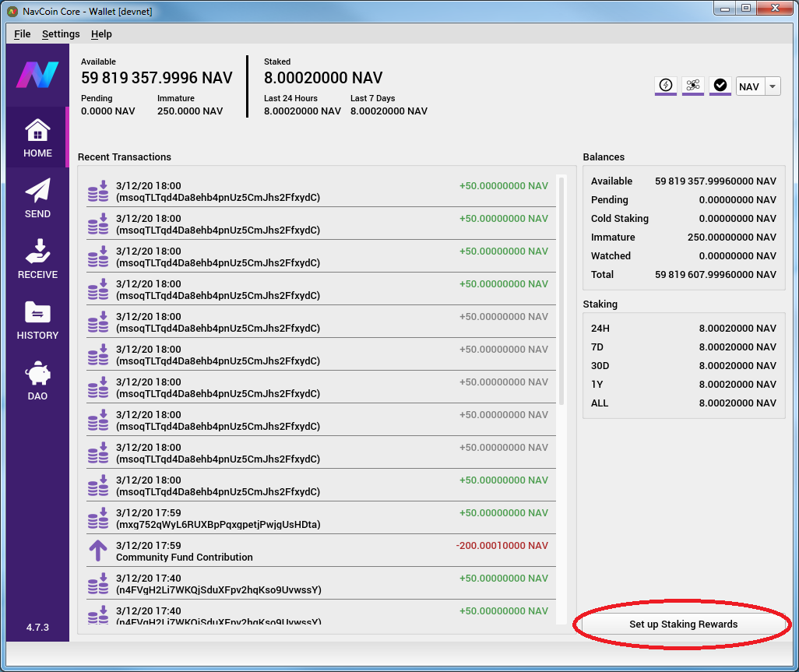Click the 30D staking row
Screen dimensions: 799x672
pos(683,366)
